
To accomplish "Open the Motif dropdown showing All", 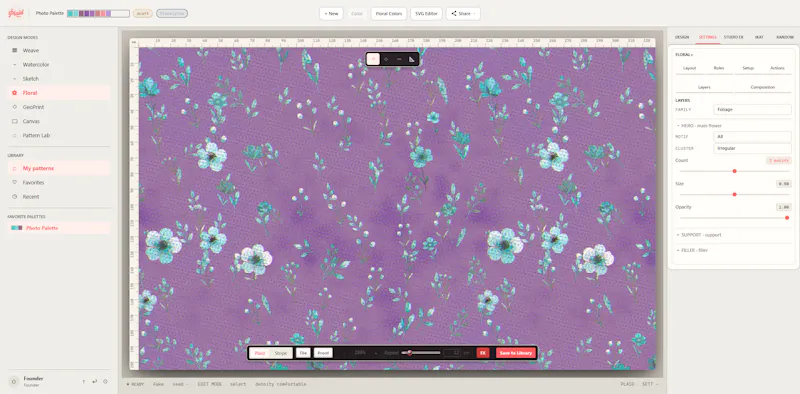I will (753, 137).
